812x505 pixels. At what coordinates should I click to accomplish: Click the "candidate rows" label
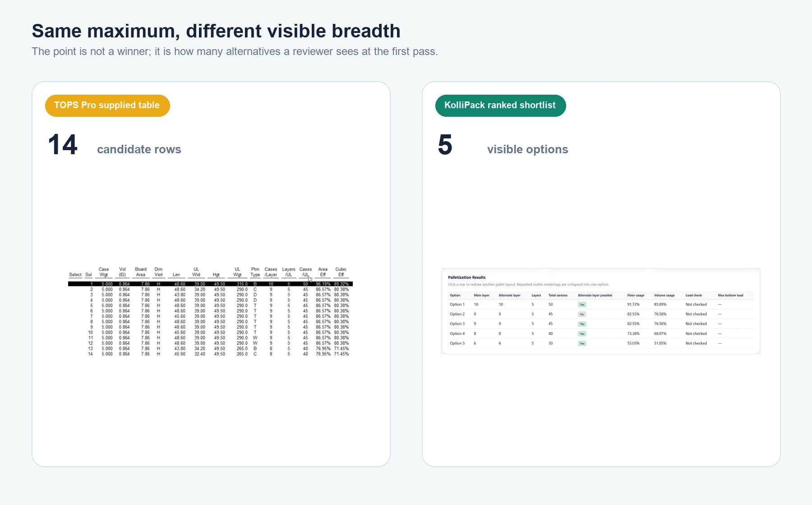139,149
